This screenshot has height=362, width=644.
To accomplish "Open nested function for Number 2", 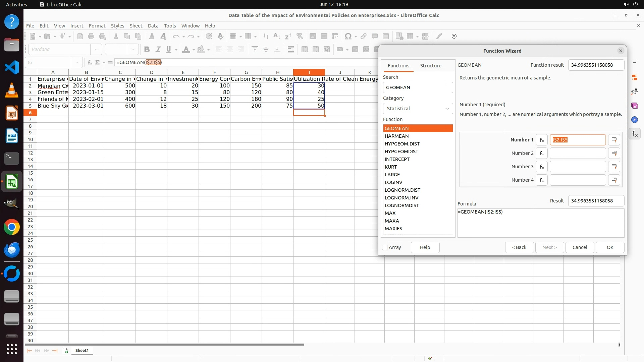I will click(x=541, y=153).
